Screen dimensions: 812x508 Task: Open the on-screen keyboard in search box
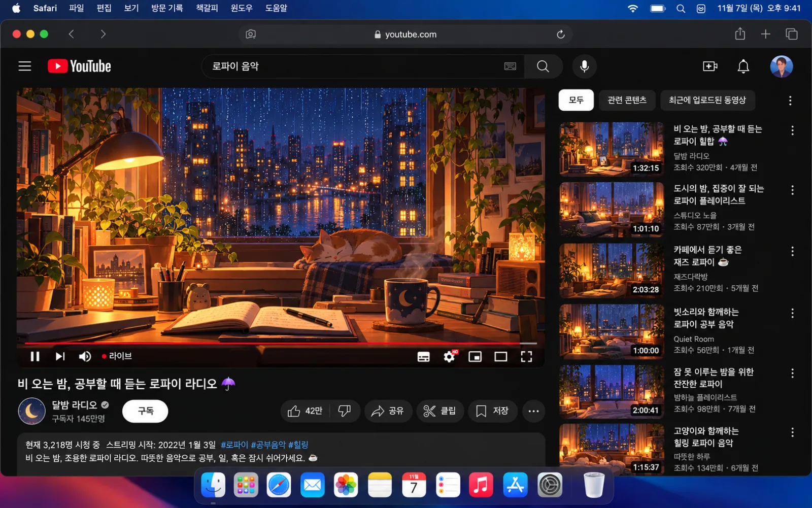pyautogui.click(x=510, y=66)
